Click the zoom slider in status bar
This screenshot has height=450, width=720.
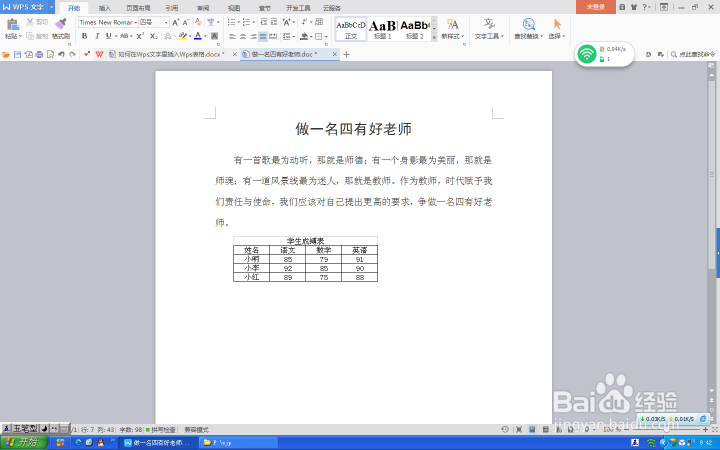point(666,430)
